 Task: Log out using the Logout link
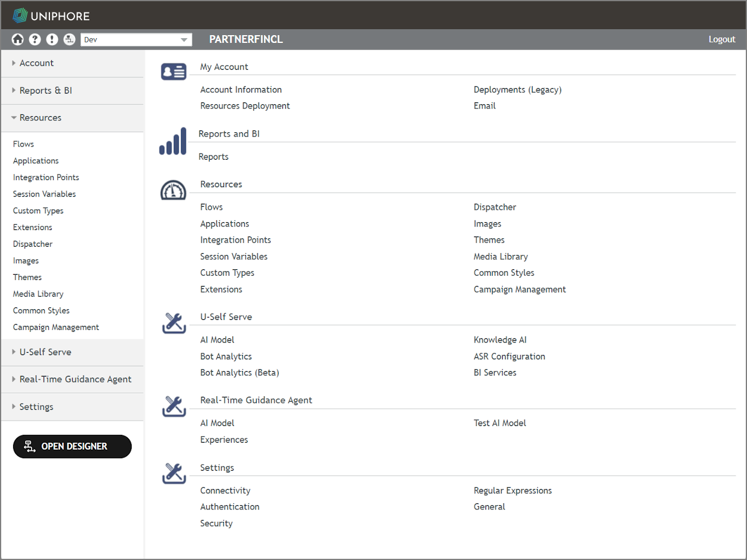tap(722, 39)
